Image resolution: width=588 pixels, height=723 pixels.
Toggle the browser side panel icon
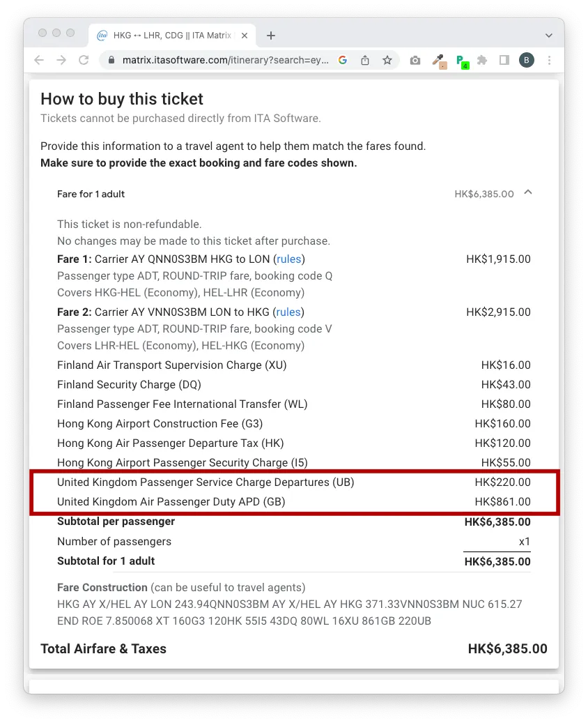pyautogui.click(x=504, y=60)
